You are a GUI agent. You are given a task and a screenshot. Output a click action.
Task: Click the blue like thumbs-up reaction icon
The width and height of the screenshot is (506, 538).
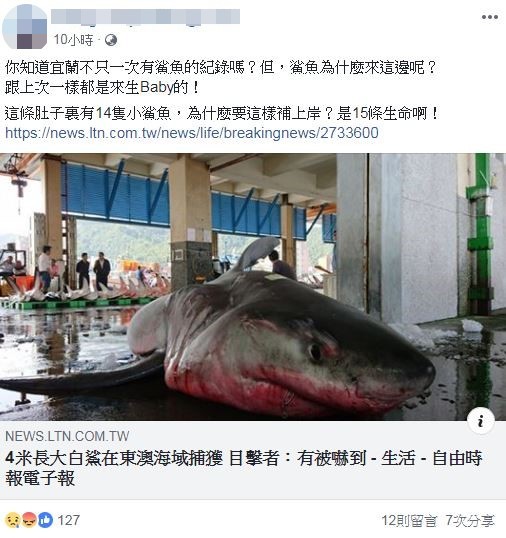tap(46, 520)
